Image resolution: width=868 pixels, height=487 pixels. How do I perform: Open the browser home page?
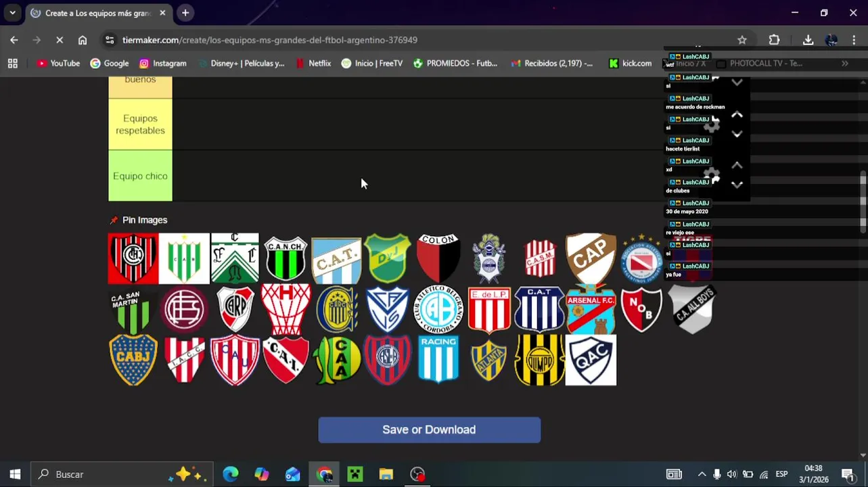83,40
